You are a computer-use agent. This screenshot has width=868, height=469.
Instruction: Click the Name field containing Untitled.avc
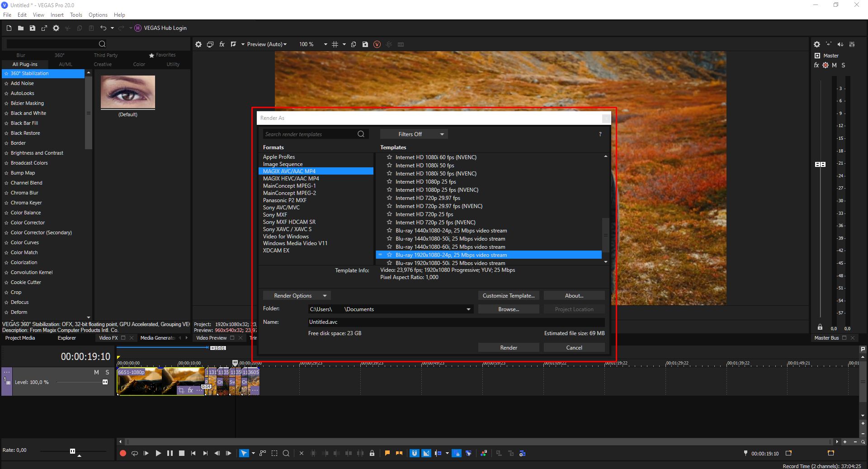(x=456, y=322)
